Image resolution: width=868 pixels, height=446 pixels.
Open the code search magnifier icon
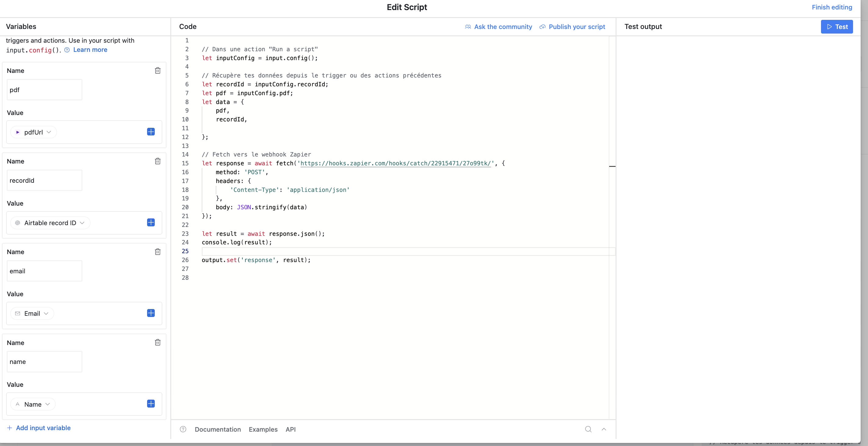click(588, 429)
